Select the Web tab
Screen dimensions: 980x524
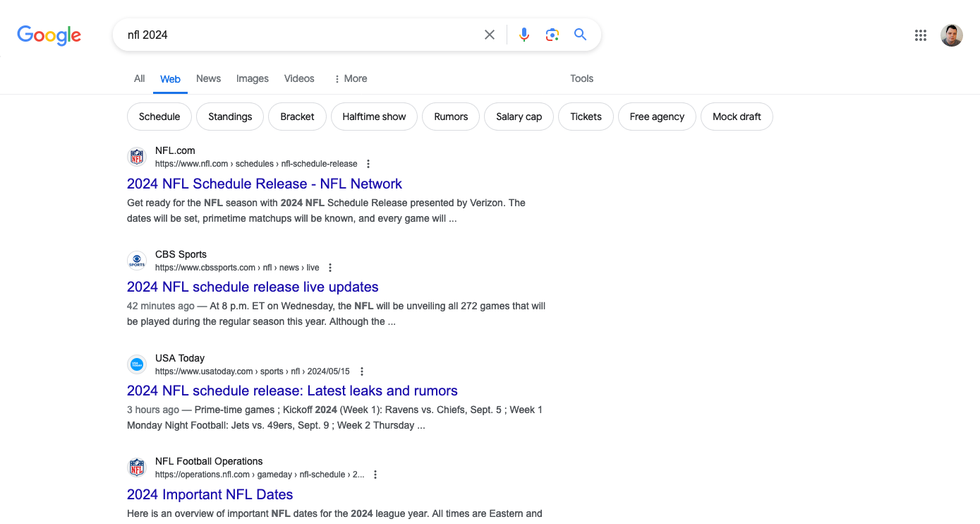coord(170,79)
